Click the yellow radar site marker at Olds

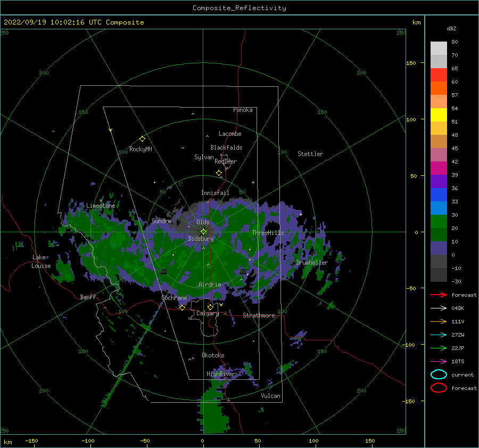pos(203,232)
